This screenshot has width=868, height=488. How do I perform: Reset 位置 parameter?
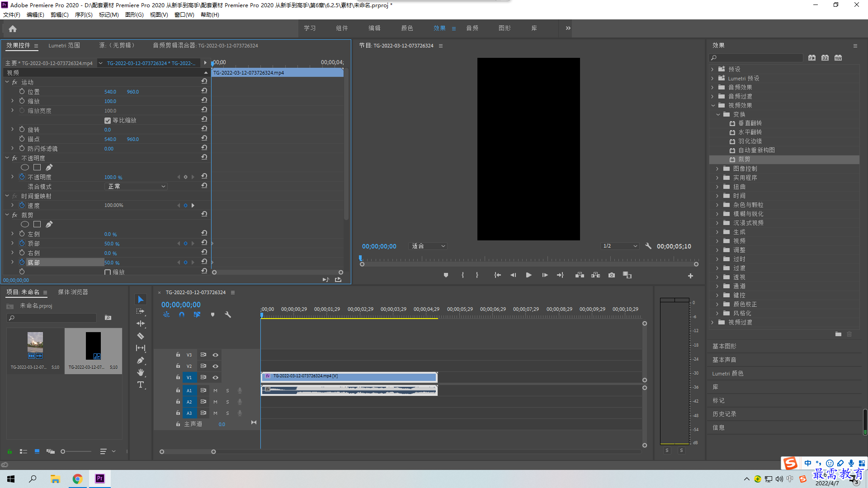point(204,91)
